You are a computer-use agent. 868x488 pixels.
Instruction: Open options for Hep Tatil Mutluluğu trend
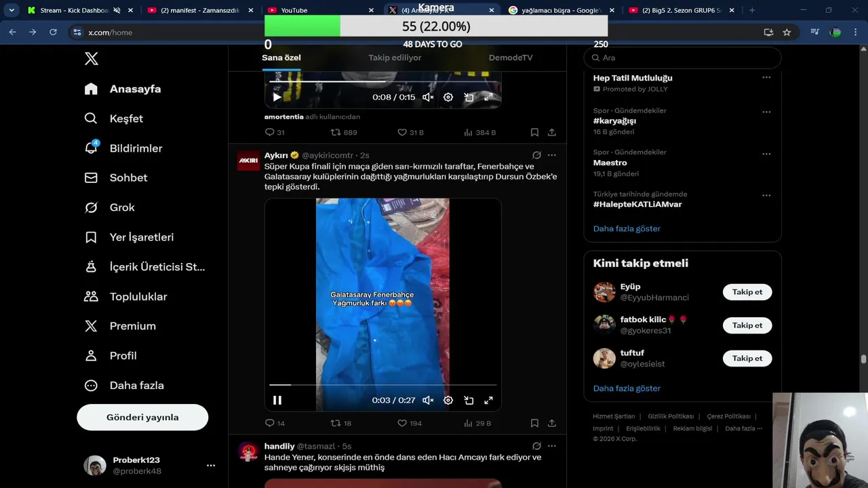point(766,77)
